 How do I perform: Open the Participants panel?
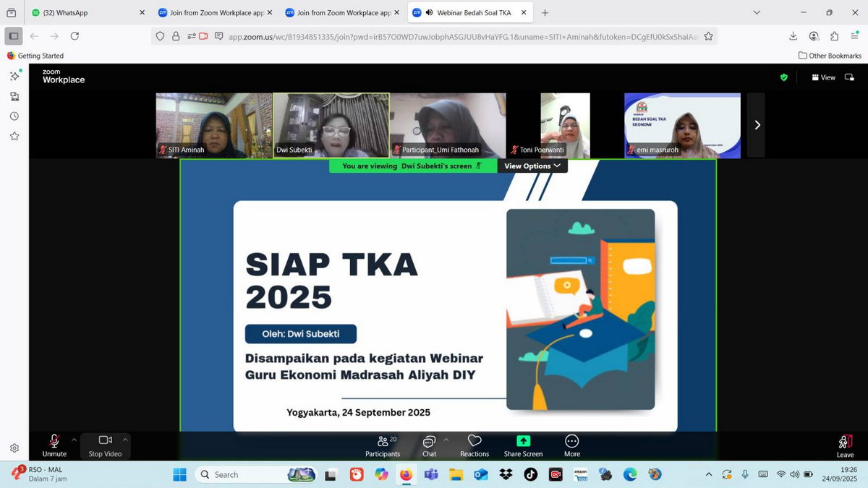click(383, 445)
